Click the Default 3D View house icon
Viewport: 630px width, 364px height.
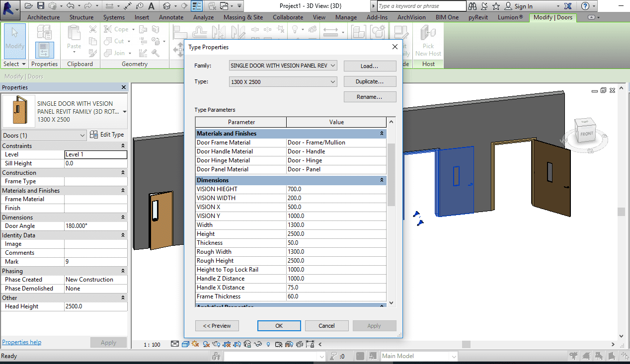click(167, 6)
